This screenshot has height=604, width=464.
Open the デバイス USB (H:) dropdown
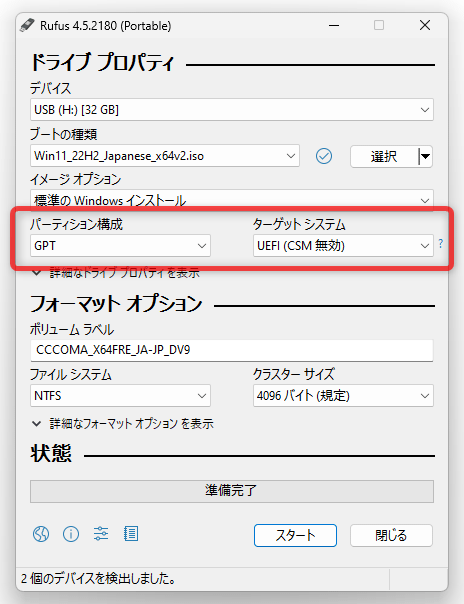(x=232, y=110)
